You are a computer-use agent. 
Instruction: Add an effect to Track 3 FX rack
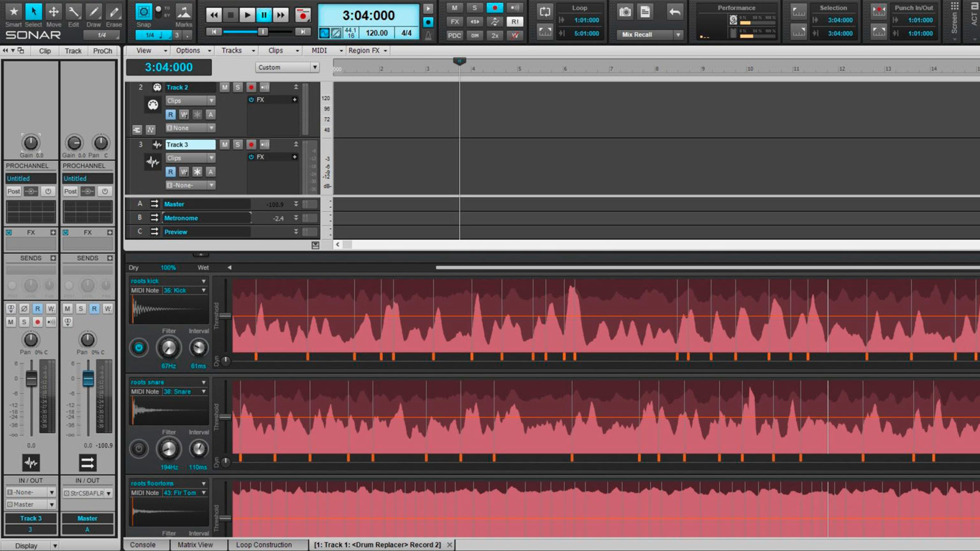294,157
